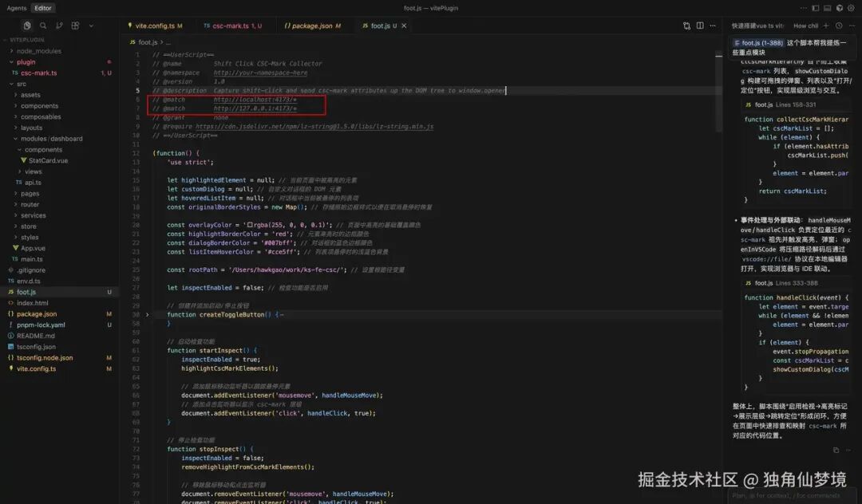Screen dimensions: 862x504
Task: Expand the composables folder
Action: click(41, 117)
